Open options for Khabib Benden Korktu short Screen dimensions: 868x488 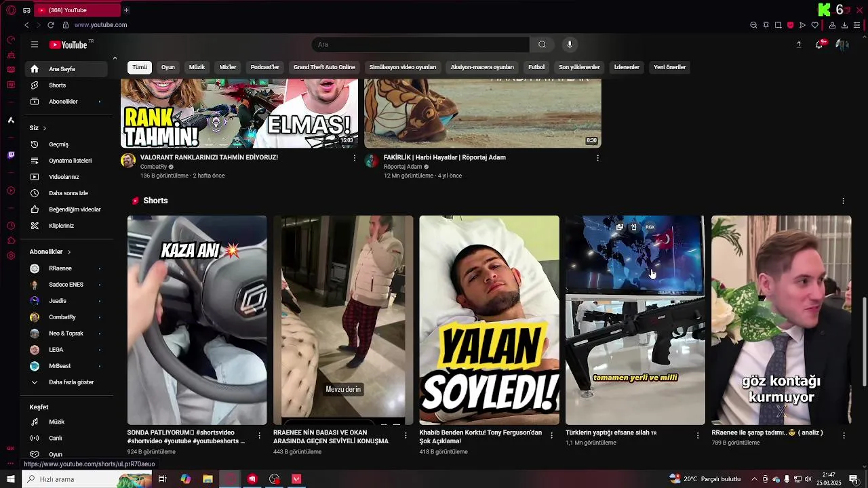pyautogui.click(x=551, y=436)
